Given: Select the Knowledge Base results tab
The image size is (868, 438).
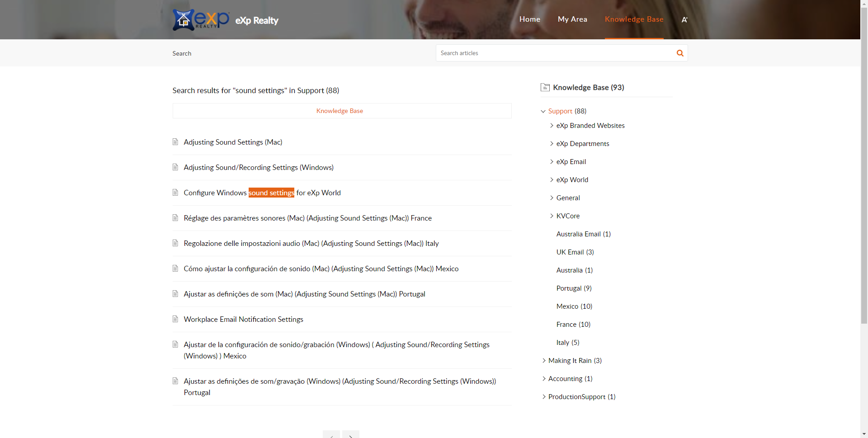Looking at the screenshot, I should (x=342, y=111).
